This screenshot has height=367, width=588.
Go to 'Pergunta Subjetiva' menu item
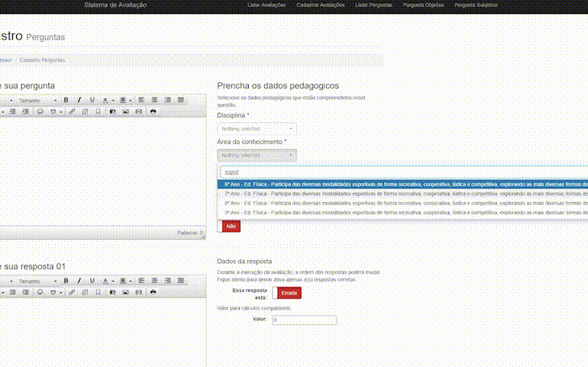pos(475,5)
